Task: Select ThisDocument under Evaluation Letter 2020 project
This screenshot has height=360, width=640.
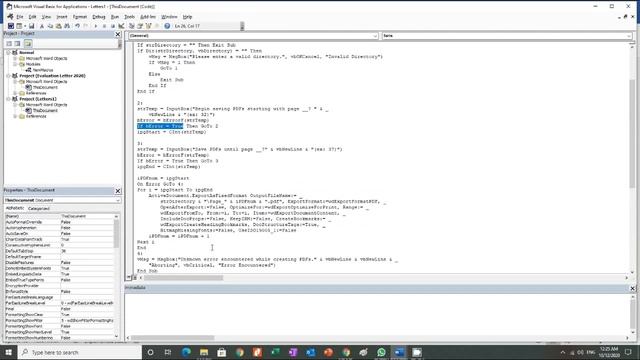Action: point(45,87)
